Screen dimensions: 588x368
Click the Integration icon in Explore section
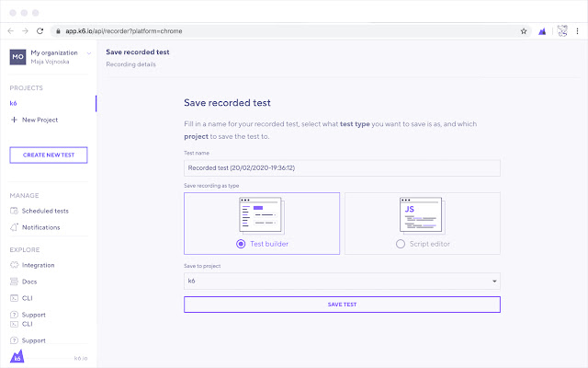pos(15,265)
